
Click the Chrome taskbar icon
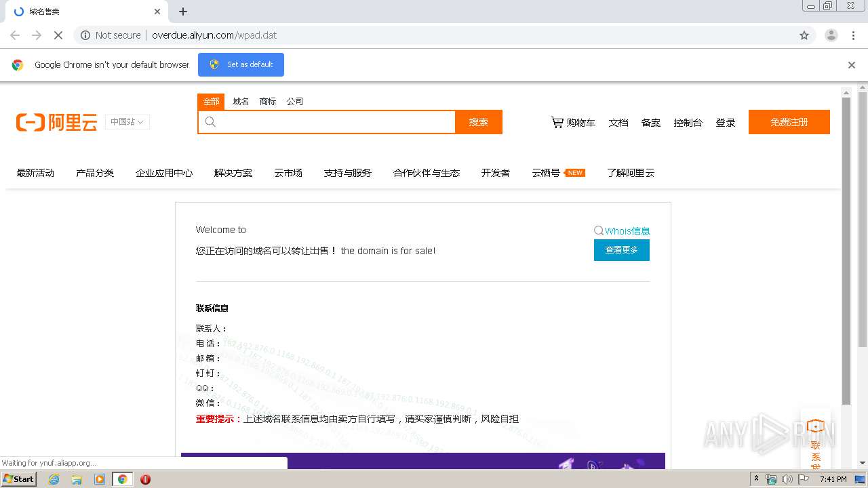point(123,479)
